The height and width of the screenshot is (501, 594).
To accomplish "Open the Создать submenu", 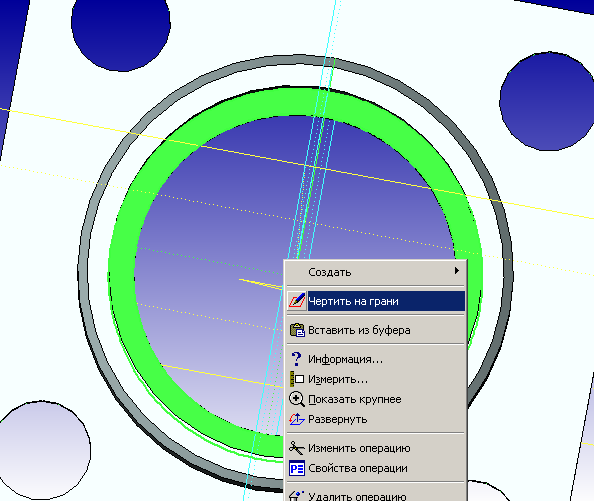I will (x=375, y=272).
